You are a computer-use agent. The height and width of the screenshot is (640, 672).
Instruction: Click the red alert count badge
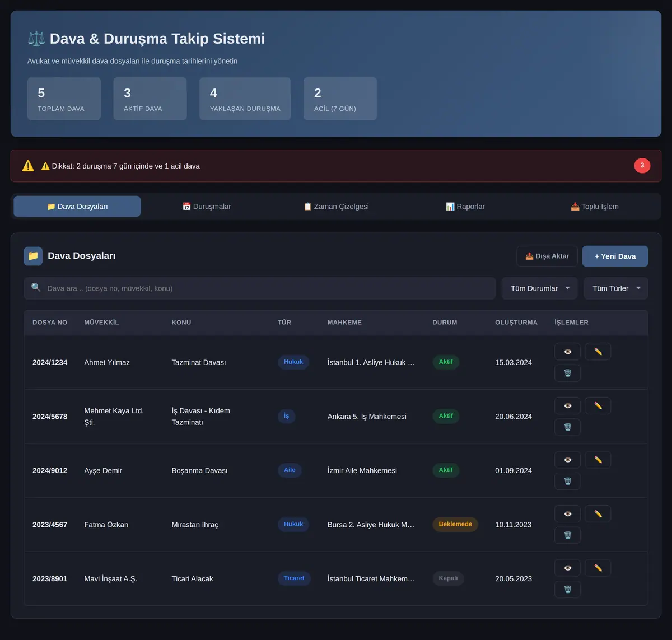coord(642,166)
